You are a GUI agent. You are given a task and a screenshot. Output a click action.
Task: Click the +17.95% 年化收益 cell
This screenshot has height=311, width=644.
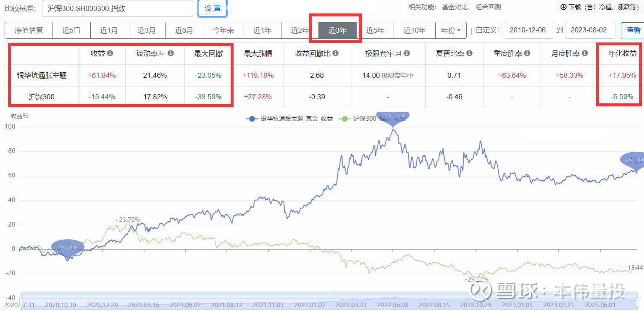[x=622, y=76]
